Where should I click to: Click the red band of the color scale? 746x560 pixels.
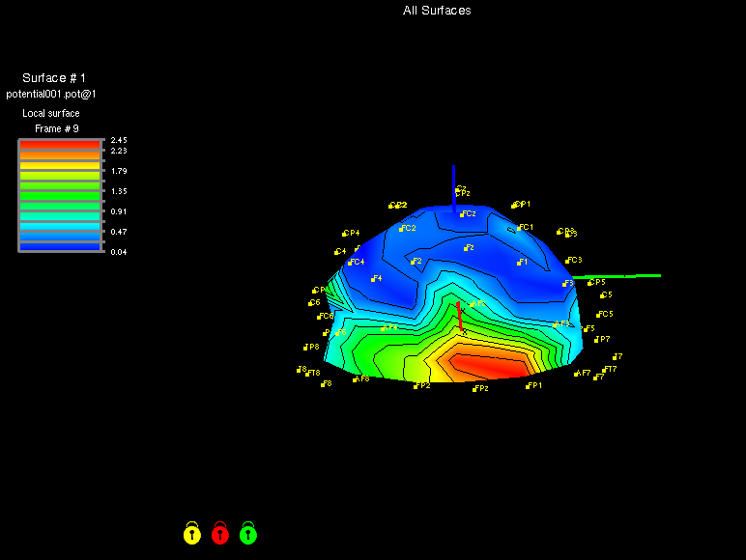click(x=59, y=144)
